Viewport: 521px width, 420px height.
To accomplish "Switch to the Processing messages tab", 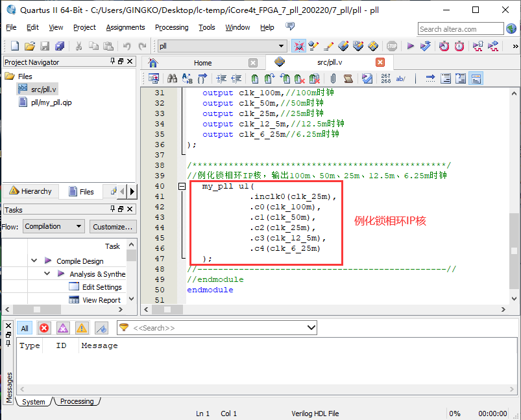I will point(77,402).
